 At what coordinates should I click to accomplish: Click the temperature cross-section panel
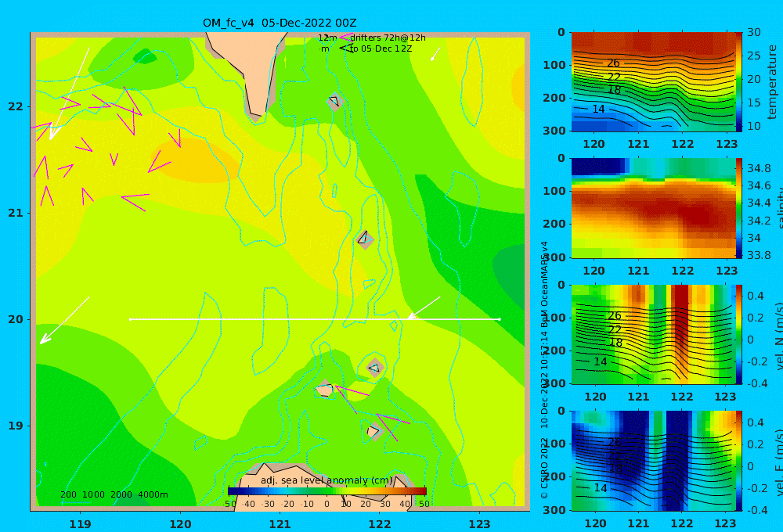coord(653,82)
